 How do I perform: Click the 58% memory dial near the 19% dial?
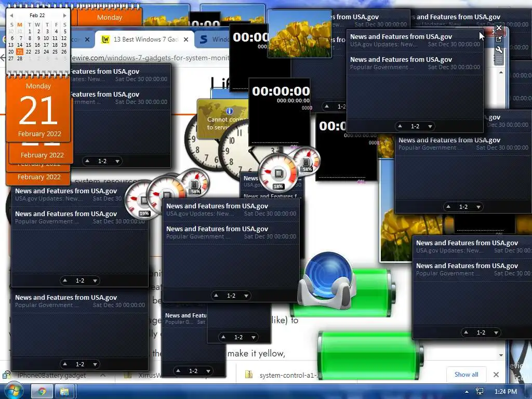[196, 182]
